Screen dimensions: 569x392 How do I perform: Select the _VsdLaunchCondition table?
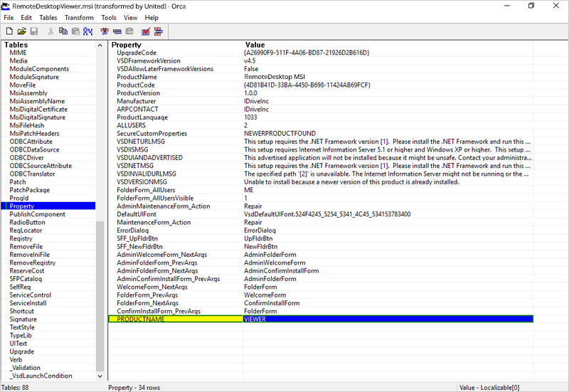coord(41,376)
